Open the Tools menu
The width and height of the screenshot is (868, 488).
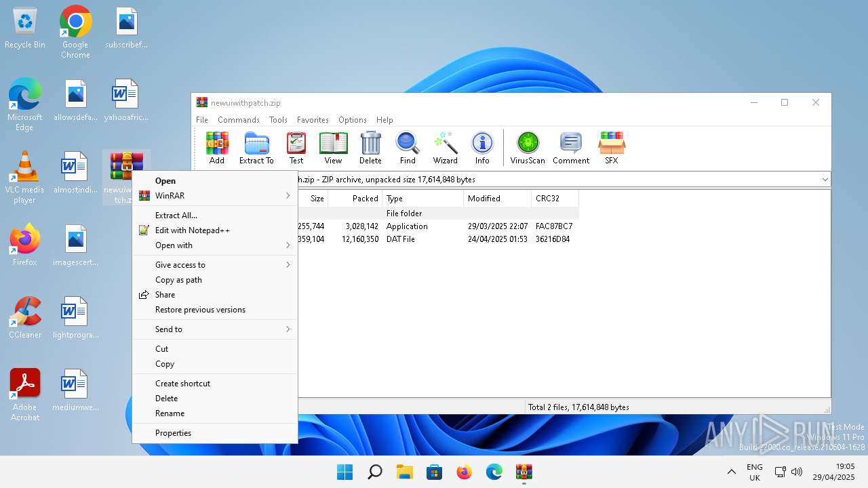(278, 120)
